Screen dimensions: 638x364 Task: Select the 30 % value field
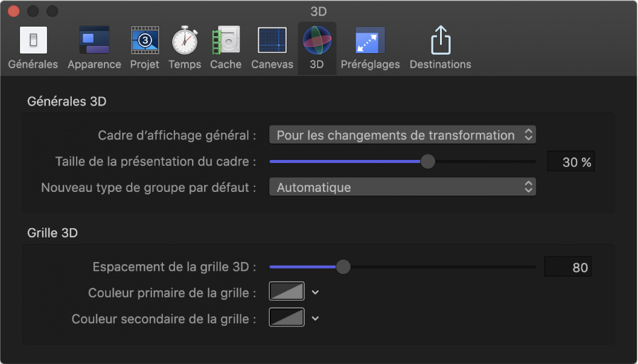570,161
